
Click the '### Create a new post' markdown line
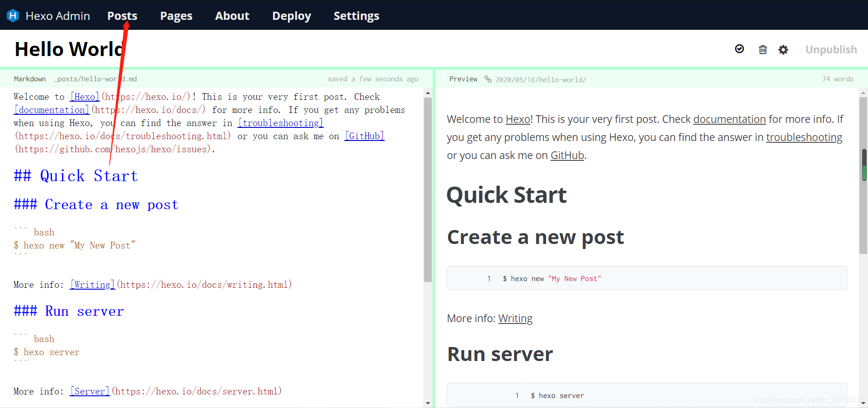click(x=96, y=205)
